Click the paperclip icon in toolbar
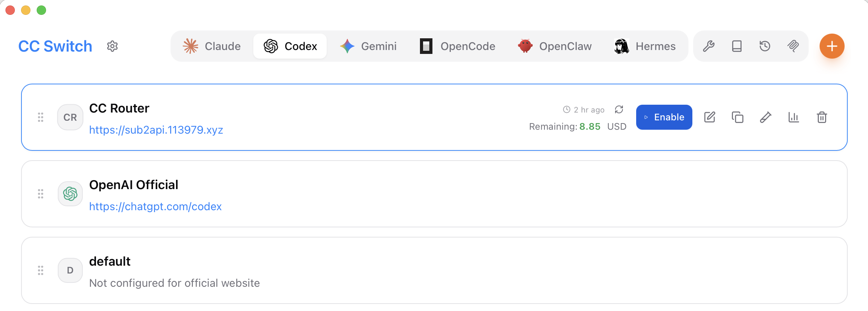868x311 pixels. (x=793, y=46)
